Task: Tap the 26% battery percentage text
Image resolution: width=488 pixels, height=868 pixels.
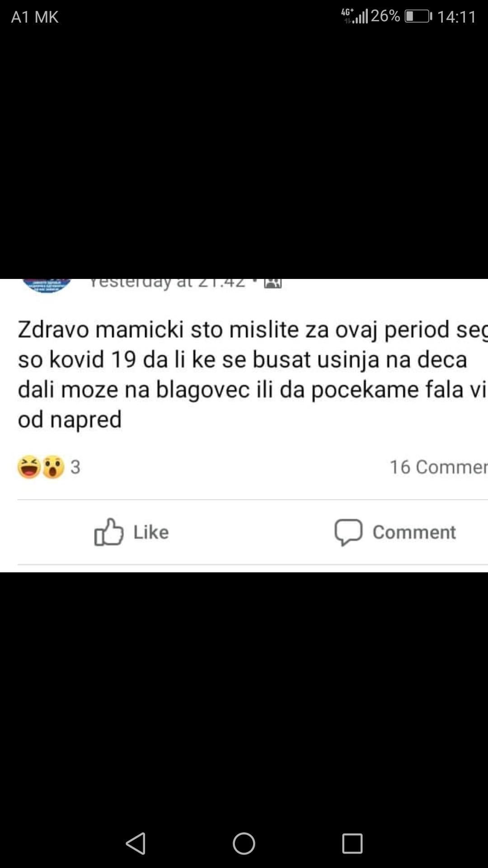Action: pos(385,16)
